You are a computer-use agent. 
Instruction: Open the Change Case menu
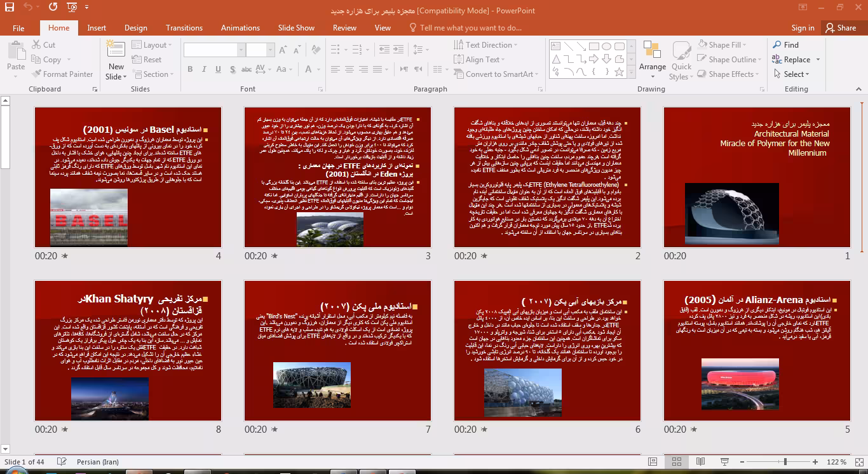(x=285, y=69)
